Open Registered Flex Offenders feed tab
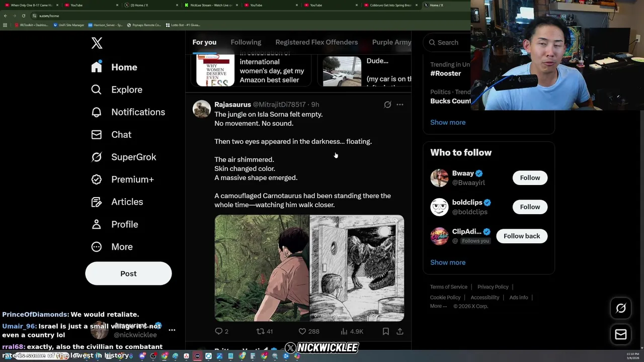644x362 pixels. [316, 42]
